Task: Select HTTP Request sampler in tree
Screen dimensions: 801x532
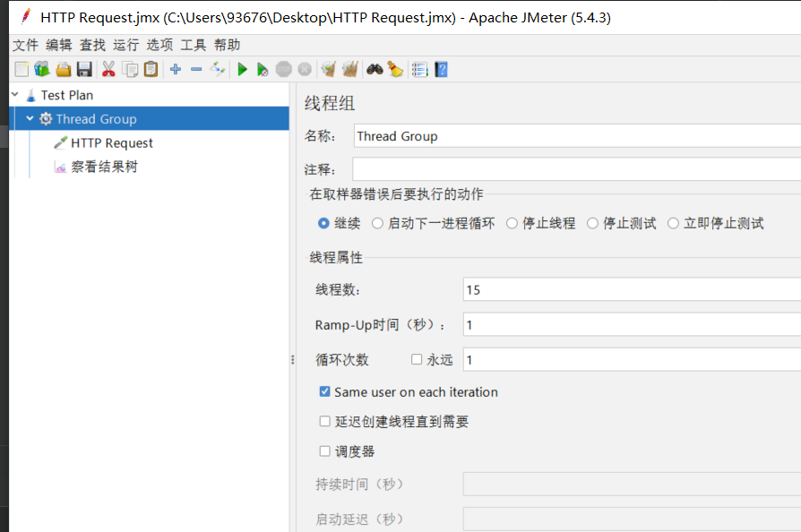Action: pos(112,143)
